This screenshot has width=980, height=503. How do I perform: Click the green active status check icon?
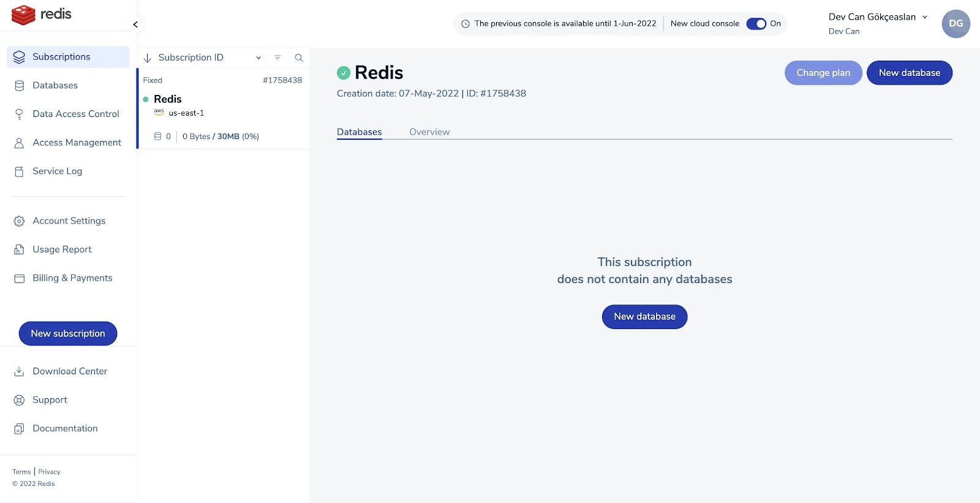pyautogui.click(x=344, y=73)
